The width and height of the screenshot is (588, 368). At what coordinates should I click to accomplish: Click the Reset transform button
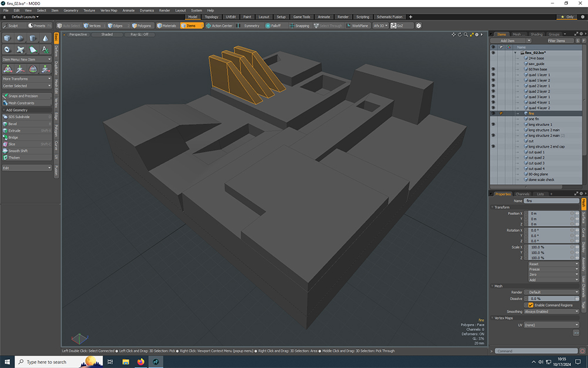553,264
